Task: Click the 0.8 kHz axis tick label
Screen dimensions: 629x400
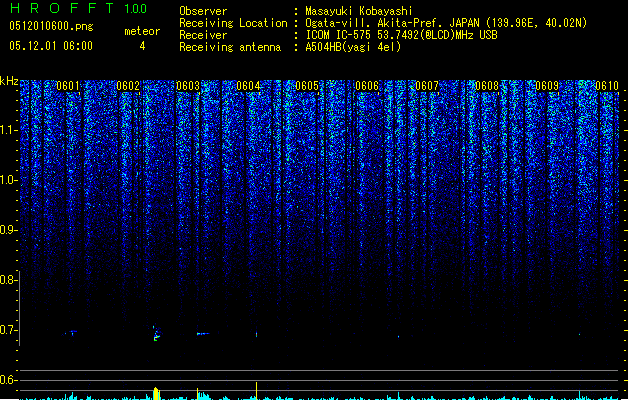Action: click(8, 280)
